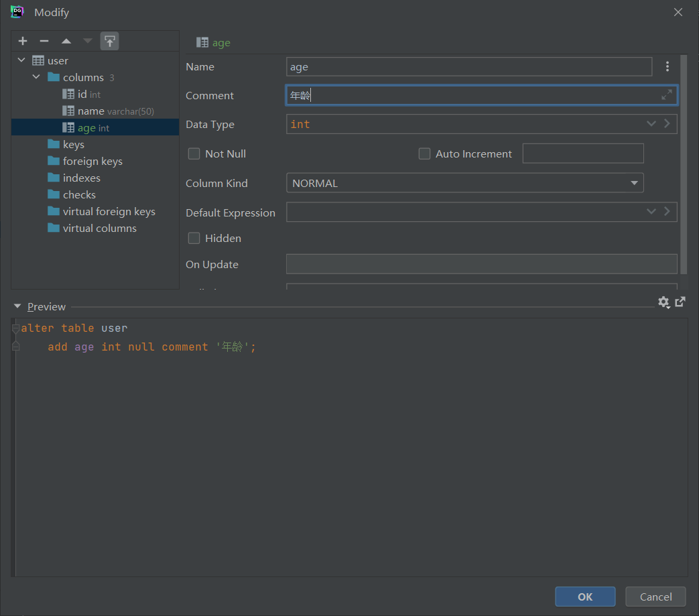Viewport: 699px width, 616px height.
Task: Enable the Not Null checkbox
Action: coord(194,153)
